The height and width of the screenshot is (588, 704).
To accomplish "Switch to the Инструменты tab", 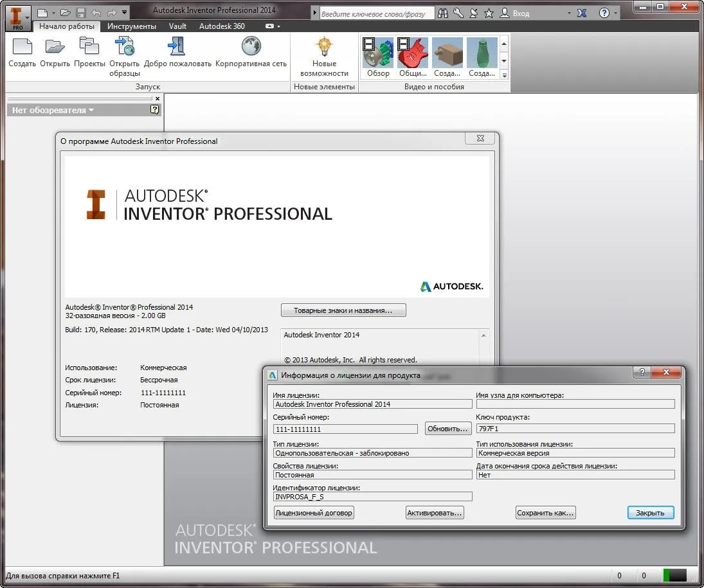I will coord(132,26).
